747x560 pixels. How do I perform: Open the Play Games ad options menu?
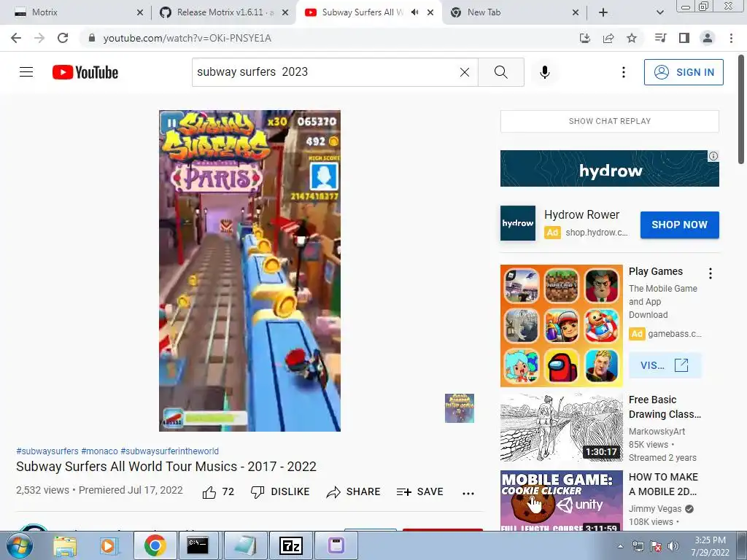[x=711, y=273]
